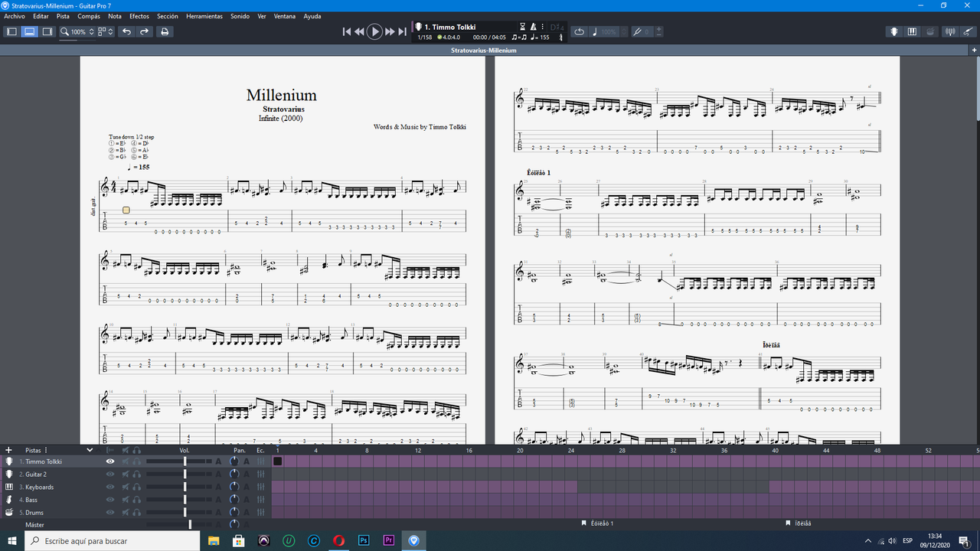Mute the Drums track
The image size is (980, 551).
click(x=125, y=512)
